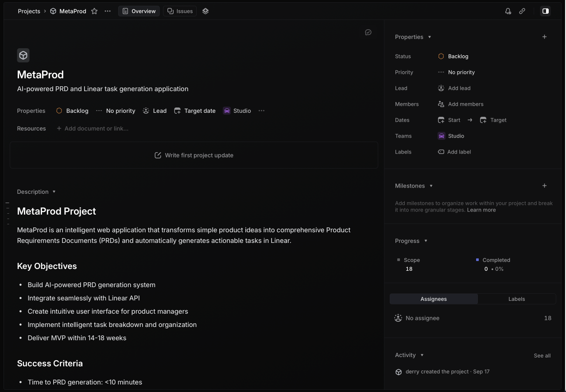Image resolution: width=566 pixels, height=392 pixels.
Task: Open MetaProd breadcrumb name
Action: tap(73, 11)
